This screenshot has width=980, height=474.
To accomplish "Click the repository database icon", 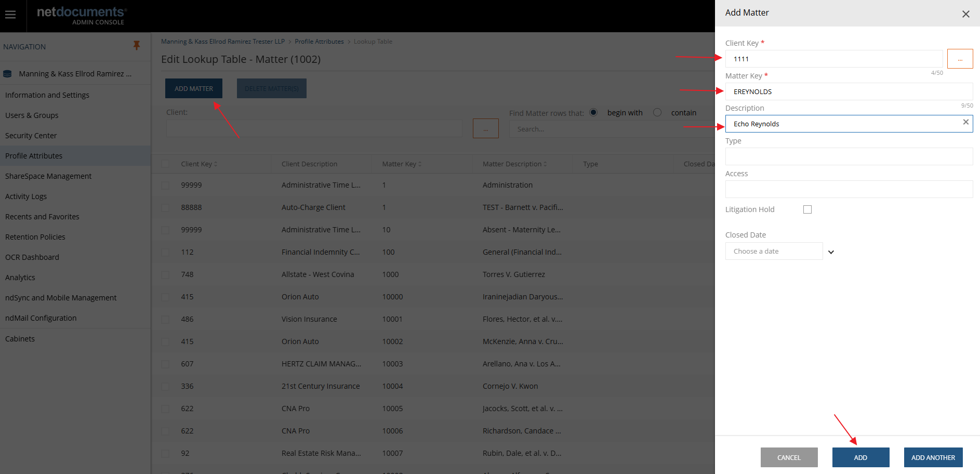I will coord(7,74).
